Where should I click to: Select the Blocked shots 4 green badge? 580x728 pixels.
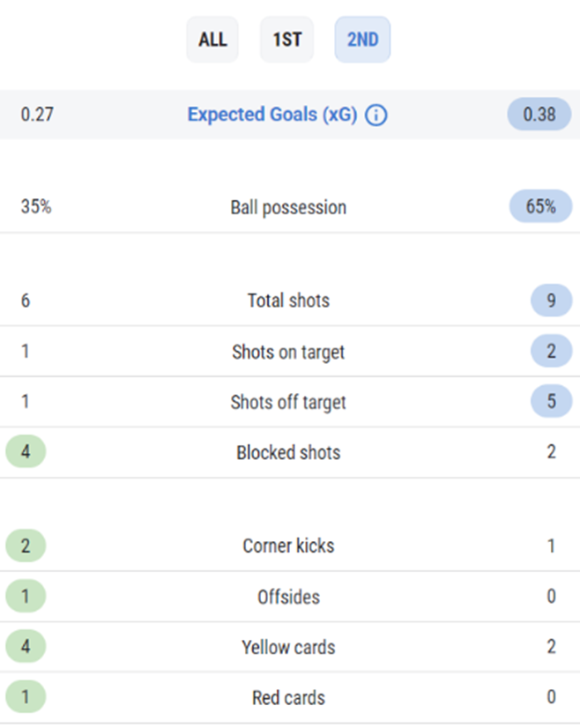tap(26, 452)
